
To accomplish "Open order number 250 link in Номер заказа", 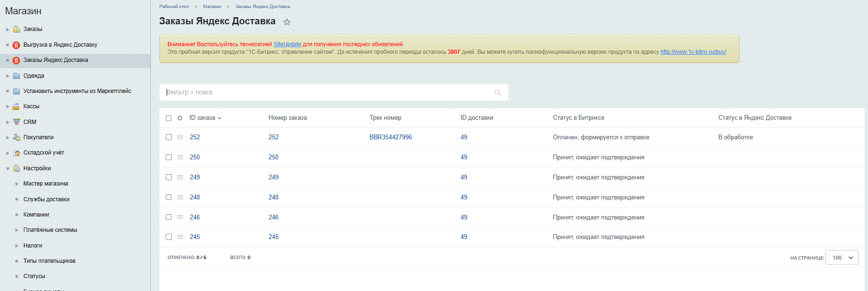I will [274, 157].
